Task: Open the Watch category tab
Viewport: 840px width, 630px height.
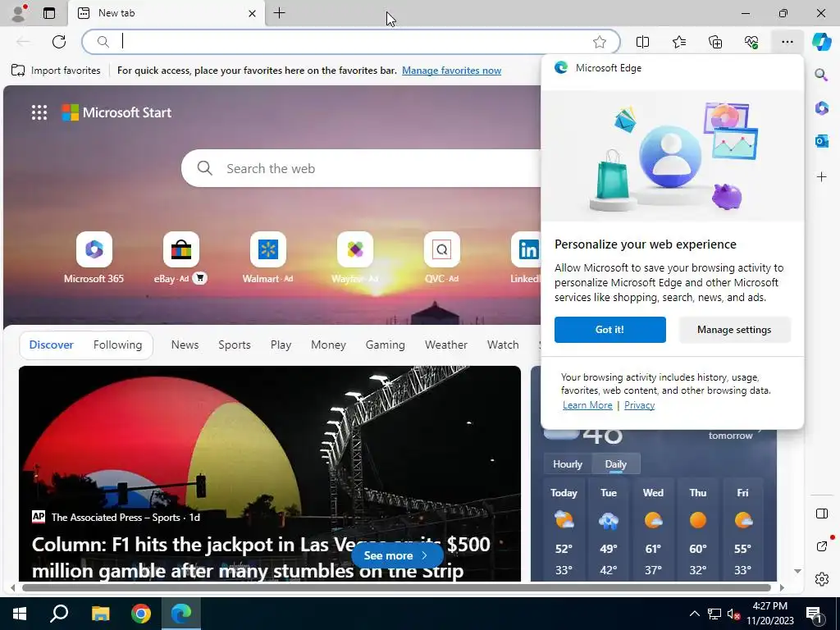Action: [503, 345]
